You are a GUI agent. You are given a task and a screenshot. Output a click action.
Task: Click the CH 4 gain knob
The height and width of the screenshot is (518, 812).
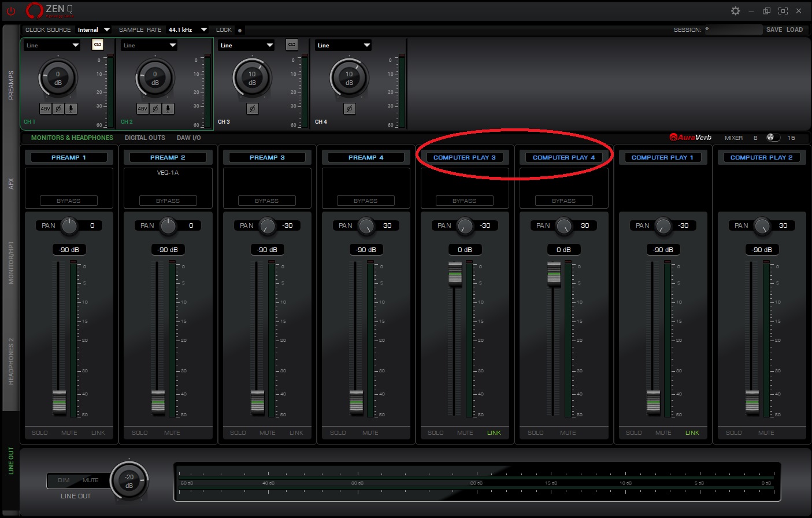(349, 78)
